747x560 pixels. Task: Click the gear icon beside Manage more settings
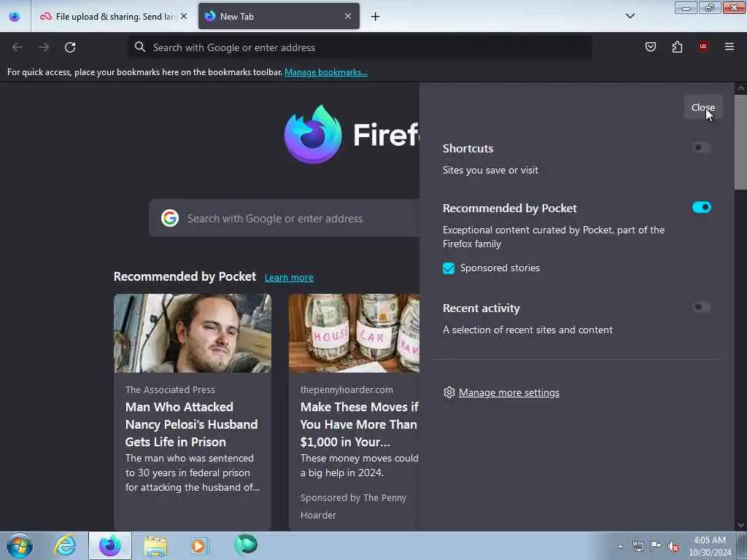[x=449, y=392]
